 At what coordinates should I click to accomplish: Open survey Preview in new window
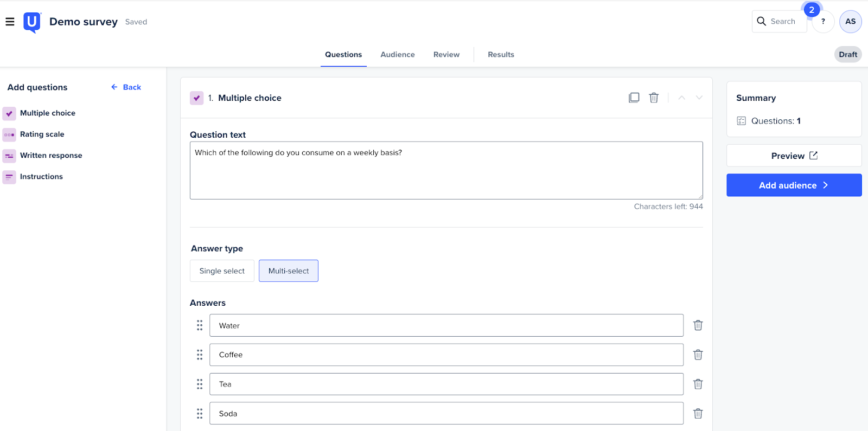click(794, 156)
